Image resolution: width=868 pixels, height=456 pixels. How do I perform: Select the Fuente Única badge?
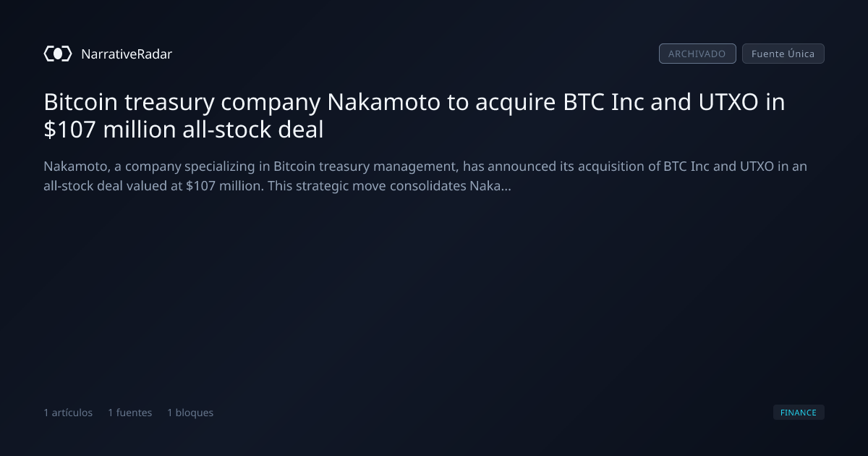(x=783, y=54)
